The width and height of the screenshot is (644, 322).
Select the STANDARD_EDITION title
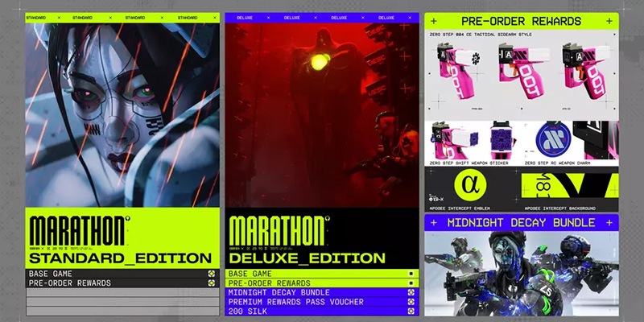coord(120,258)
